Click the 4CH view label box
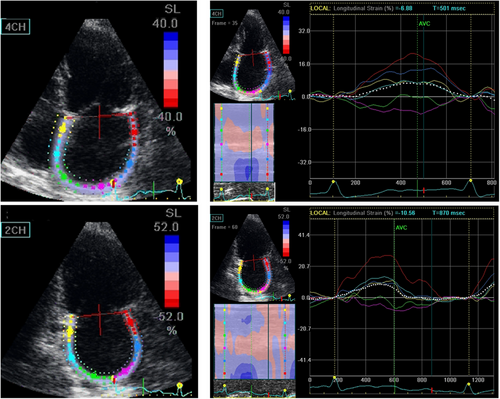Image resolution: width=500 pixels, height=399 pixels. click(16, 27)
